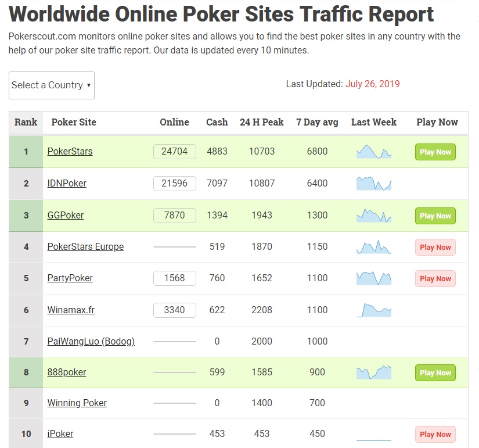The image size is (479, 448).
Task: Click GGPoker 24 H peak 1943
Action: [262, 216]
